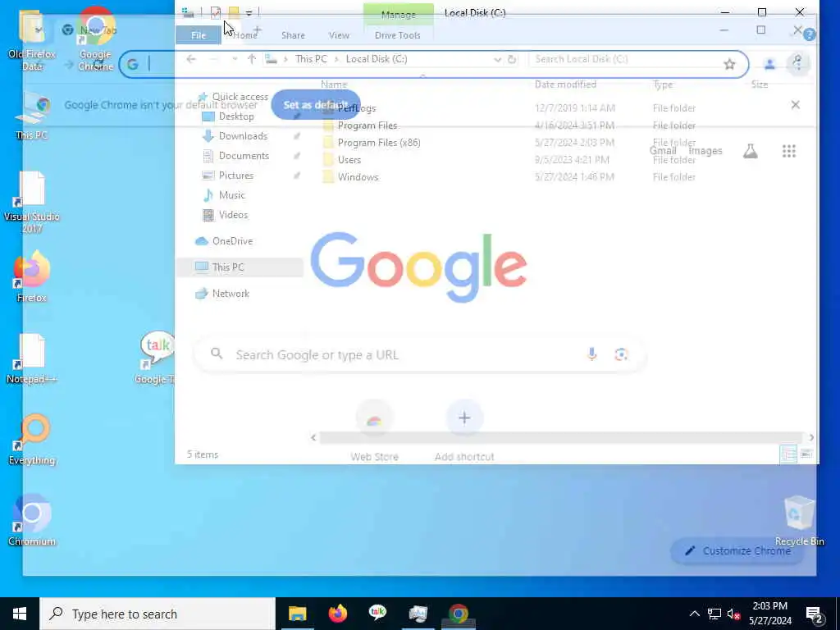
Task: Open Videos in the navigation pane
Action: tap(226, 215)
